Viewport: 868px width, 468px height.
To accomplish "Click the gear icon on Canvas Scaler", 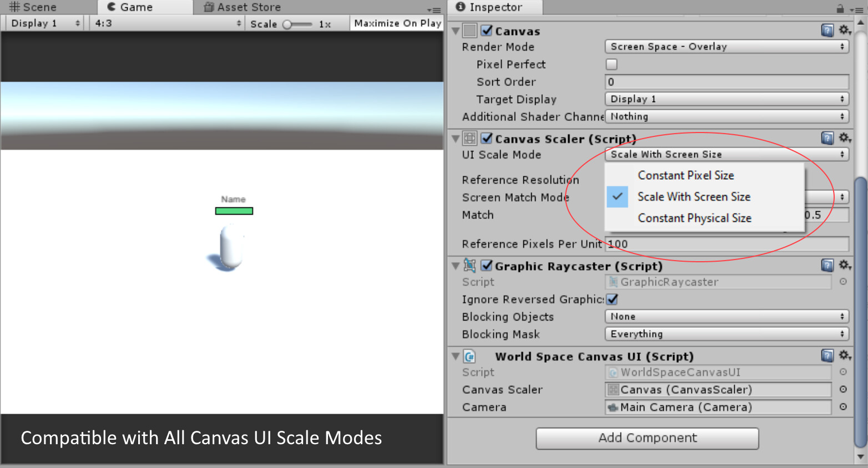I will tap(845, 138).
